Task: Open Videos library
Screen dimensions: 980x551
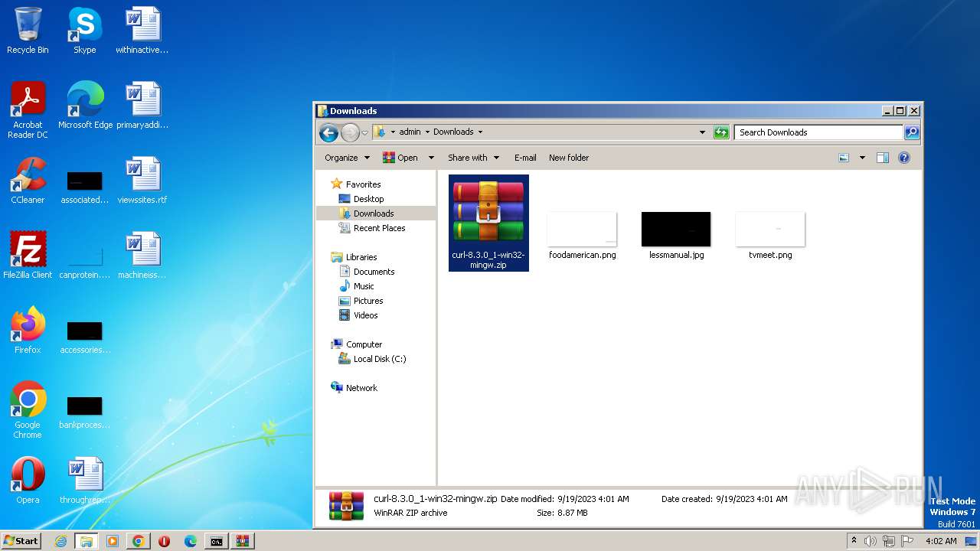Action: (x=365, y=315)
